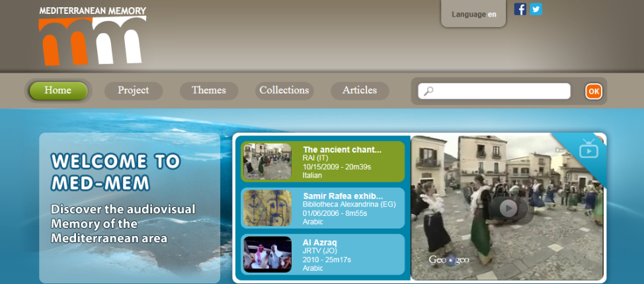644x284 pixels.
Task: Open "Samir Rafea exhib..." title link
Action: click(342, 196)
